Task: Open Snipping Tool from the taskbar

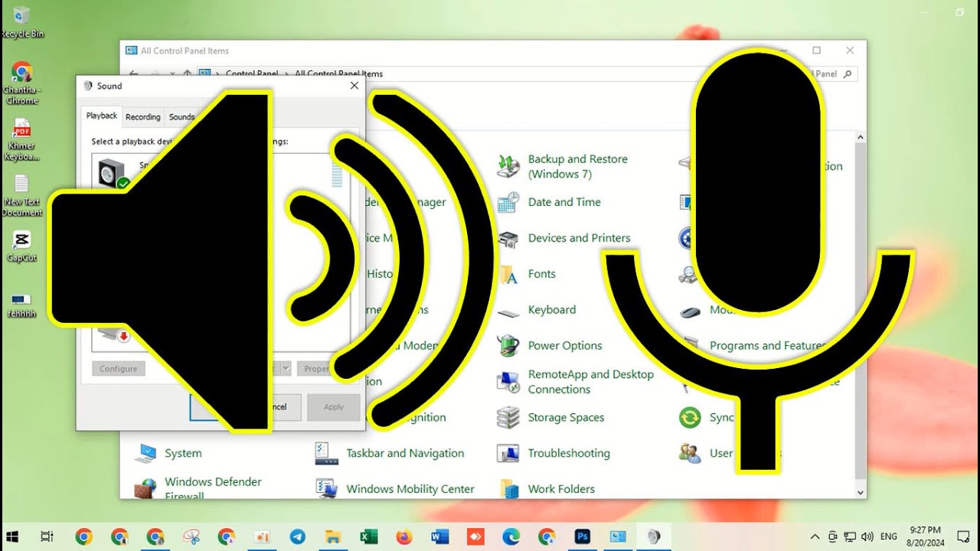Action: tap(191, 537)
